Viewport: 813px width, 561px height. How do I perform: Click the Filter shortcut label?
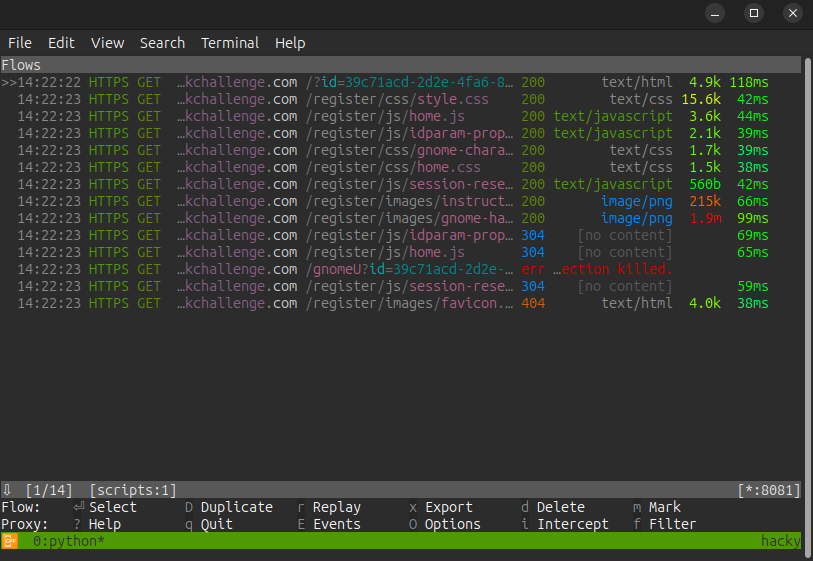click(672, 524)
